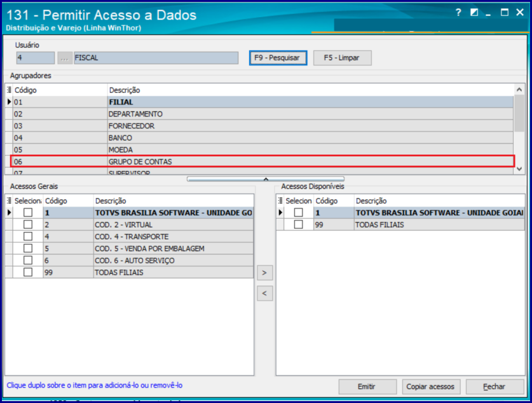532x403 pixels.
Task: Click F9 - Pesquisar button
Action: pyautogui.click(x=278, y=58)
